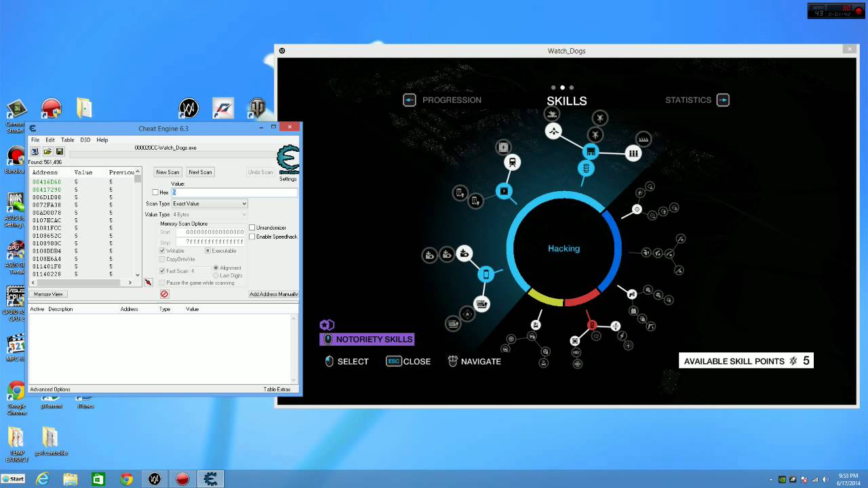Click left arrow icon beside PROGRESSION
This screenshot has width=868, height=488.
pos(410,100)
